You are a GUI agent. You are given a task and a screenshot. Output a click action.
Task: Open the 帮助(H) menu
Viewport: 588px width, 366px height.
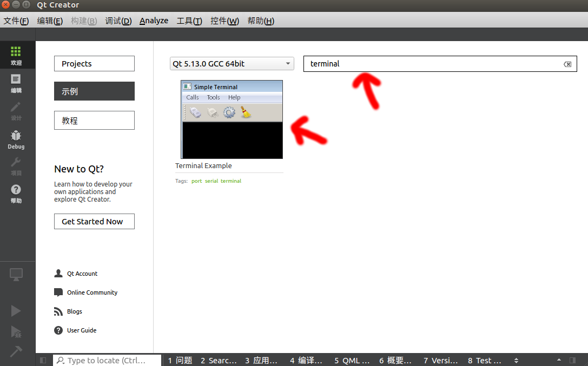point(261,21)
